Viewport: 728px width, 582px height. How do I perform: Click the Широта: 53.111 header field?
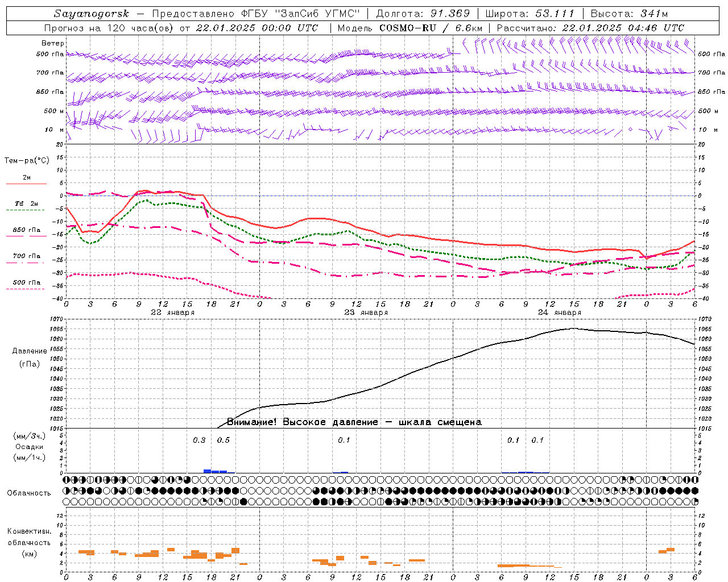tap(530, 14)
